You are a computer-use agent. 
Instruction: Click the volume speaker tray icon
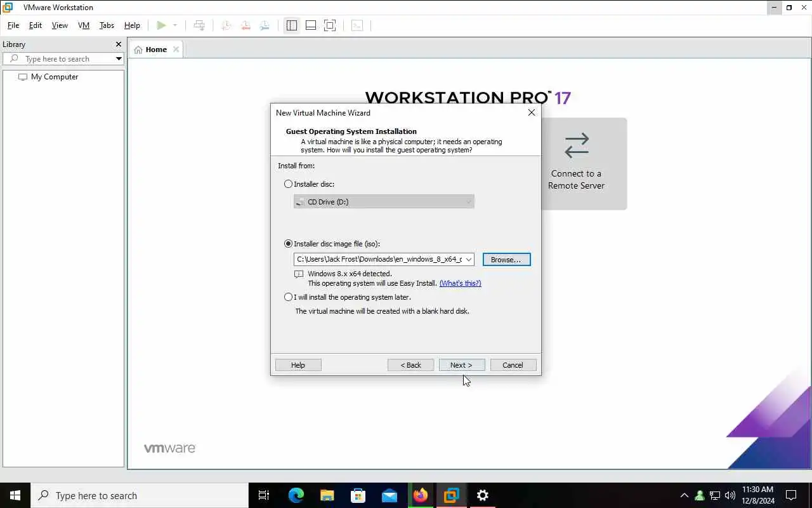tap(730, 495)
